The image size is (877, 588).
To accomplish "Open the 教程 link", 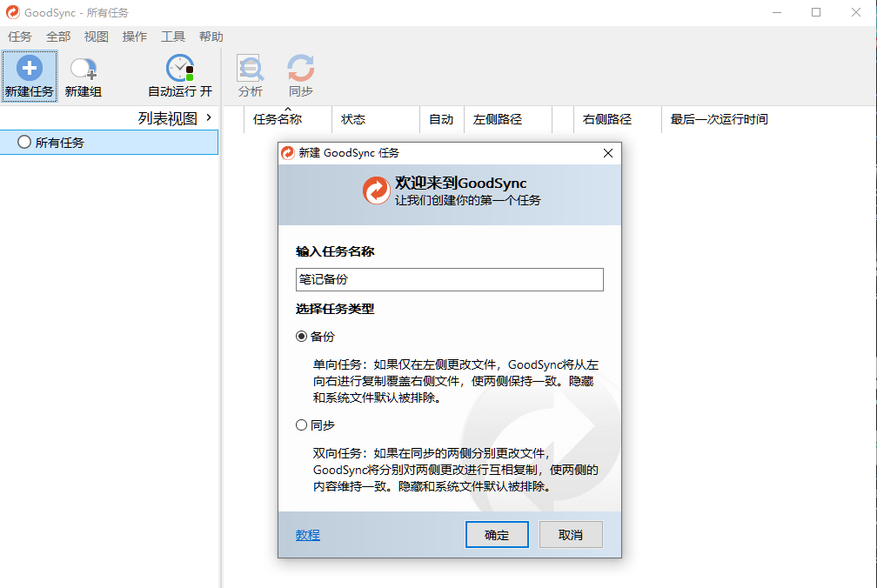I will [x=308, y=535].
